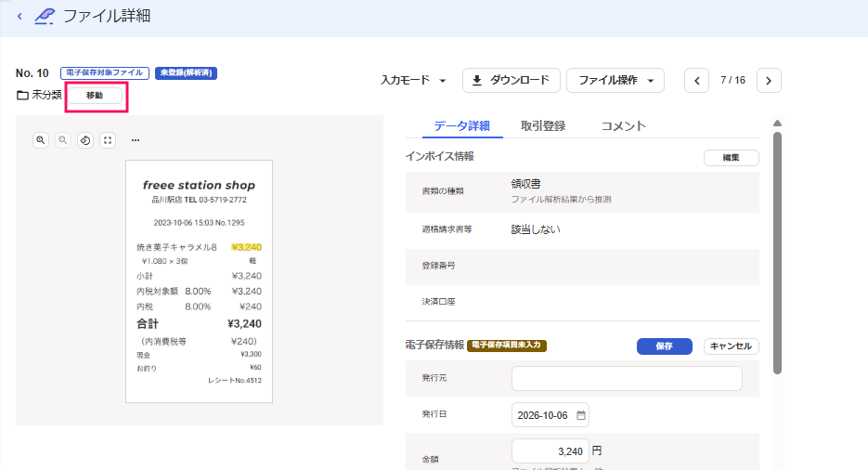Go to the previous file

click(x=697, y=81)
